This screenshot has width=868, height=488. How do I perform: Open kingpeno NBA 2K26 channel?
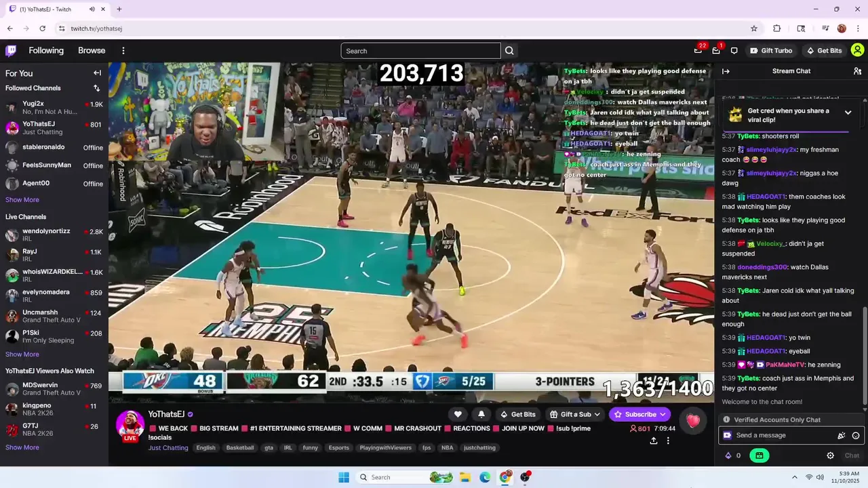(54, 409)
